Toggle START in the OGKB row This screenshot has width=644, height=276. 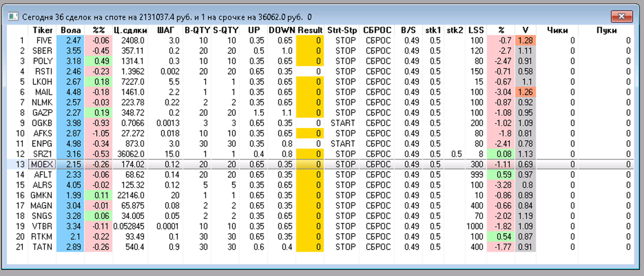tap(343, 123)
